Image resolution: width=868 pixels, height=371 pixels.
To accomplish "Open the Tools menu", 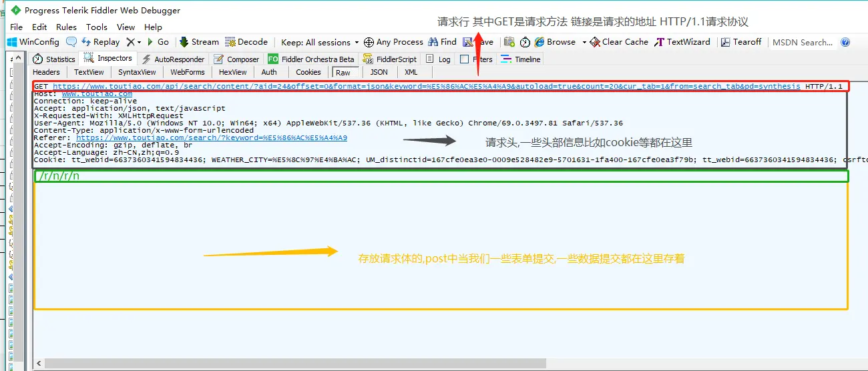I will (97, 27).
